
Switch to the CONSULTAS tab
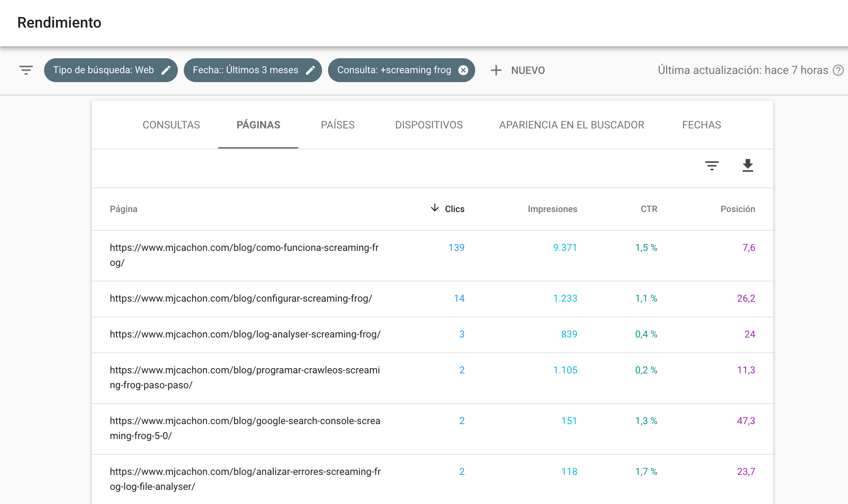[171, 125]
